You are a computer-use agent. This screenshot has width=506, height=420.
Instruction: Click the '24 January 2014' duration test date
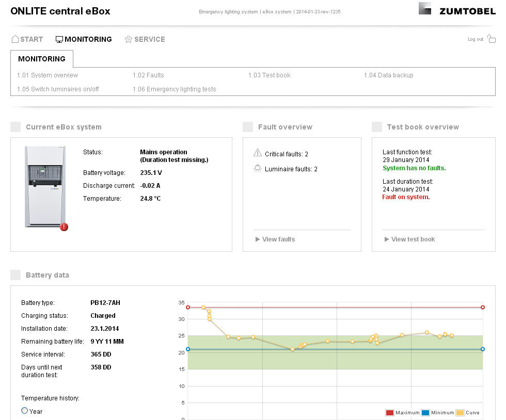tap(406, 189)
